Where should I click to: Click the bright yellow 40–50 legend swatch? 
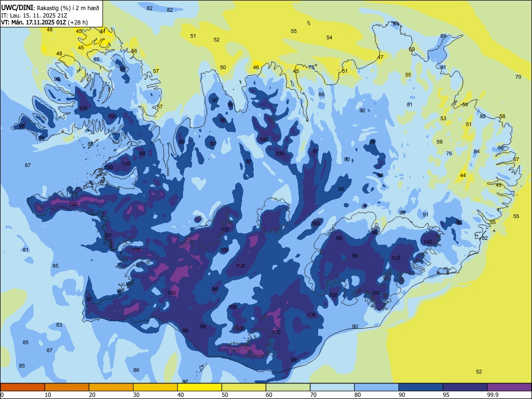tap(199, 387)
